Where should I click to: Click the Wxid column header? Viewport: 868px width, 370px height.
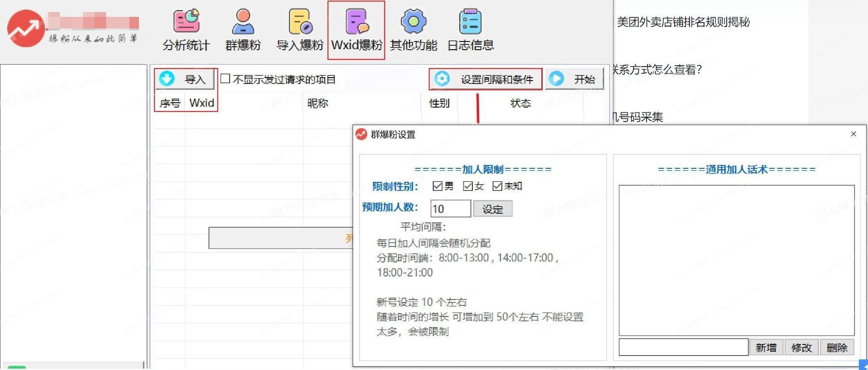click(202, 103)
